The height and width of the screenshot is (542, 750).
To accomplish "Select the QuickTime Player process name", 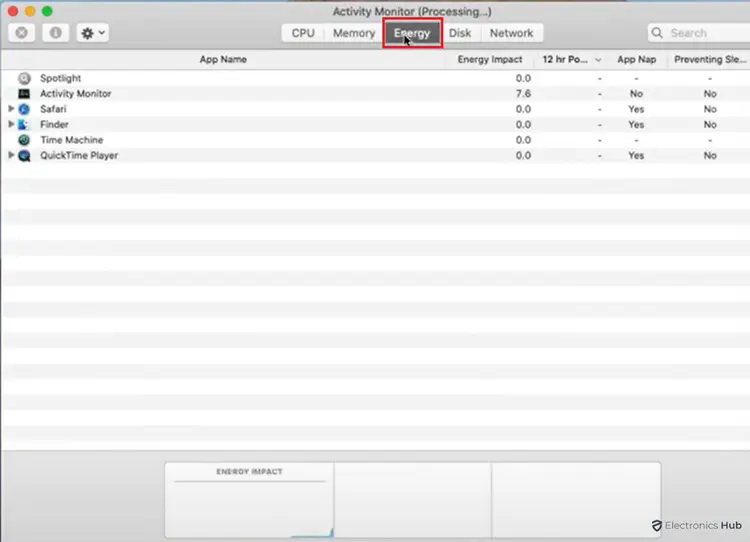I will tap(79, 155).
